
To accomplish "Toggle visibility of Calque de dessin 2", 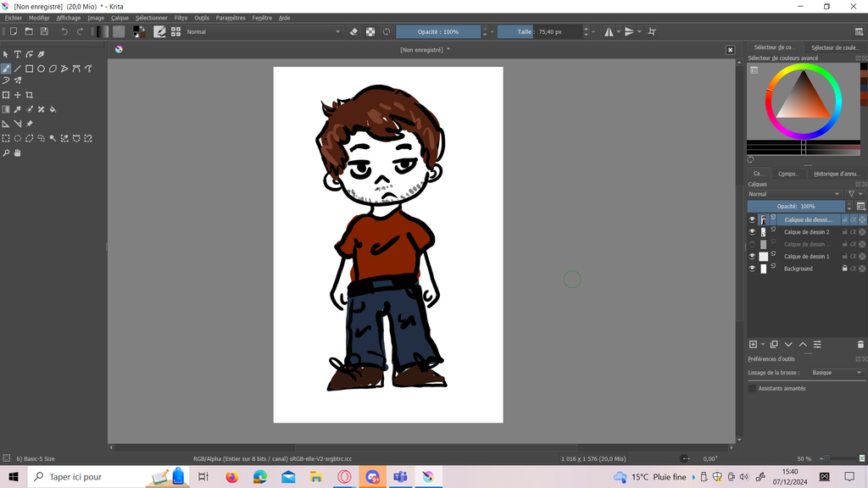I will 752,232.
